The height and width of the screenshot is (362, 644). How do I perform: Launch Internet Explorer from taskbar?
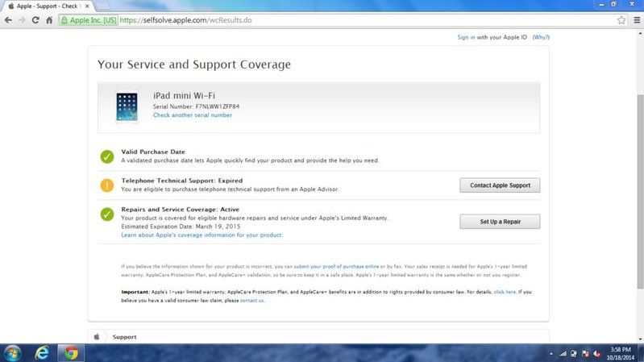click(42, 353)
